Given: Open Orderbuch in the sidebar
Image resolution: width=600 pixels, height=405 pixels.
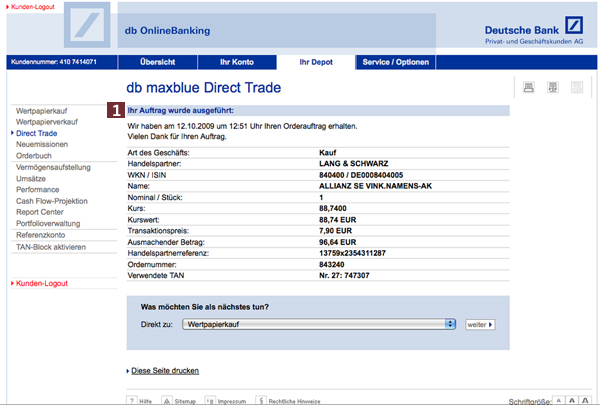Looking at the screenshot, I should click(x=34, y=156).
